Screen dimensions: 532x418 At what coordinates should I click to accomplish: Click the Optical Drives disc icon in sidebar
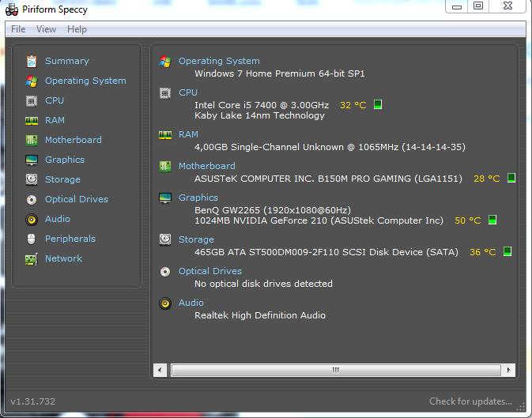32,199
